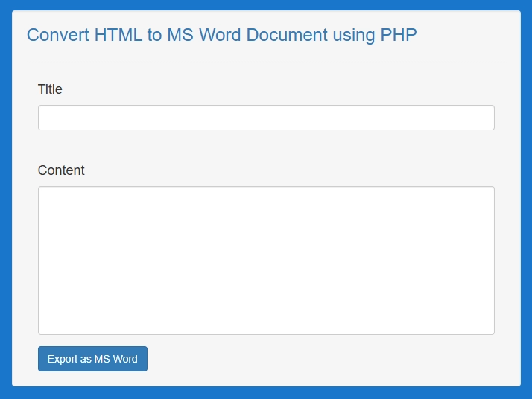Viewport: 532px width, 399px height.
Task: Click the page heading about converting HTML
Action: pos(221,35)
